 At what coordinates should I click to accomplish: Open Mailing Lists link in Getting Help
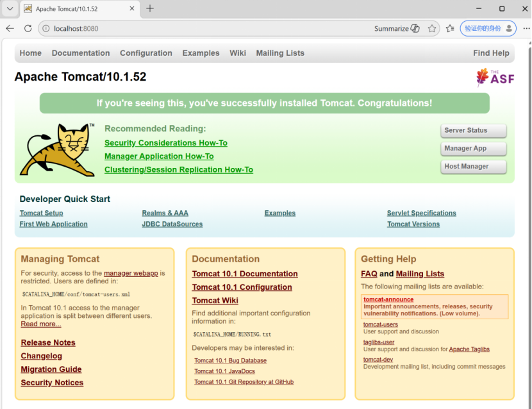[x=420, y=274]
